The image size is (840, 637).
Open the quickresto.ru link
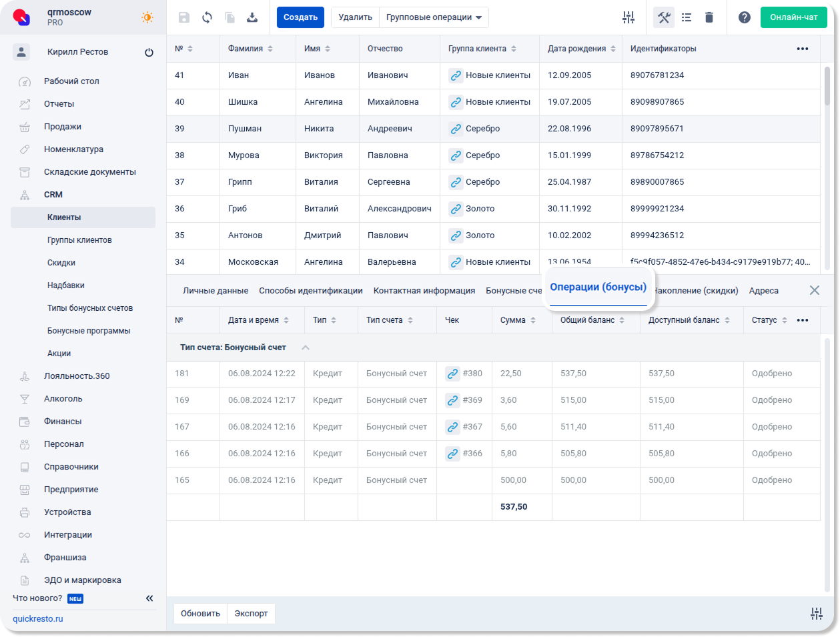pos(38,619)
